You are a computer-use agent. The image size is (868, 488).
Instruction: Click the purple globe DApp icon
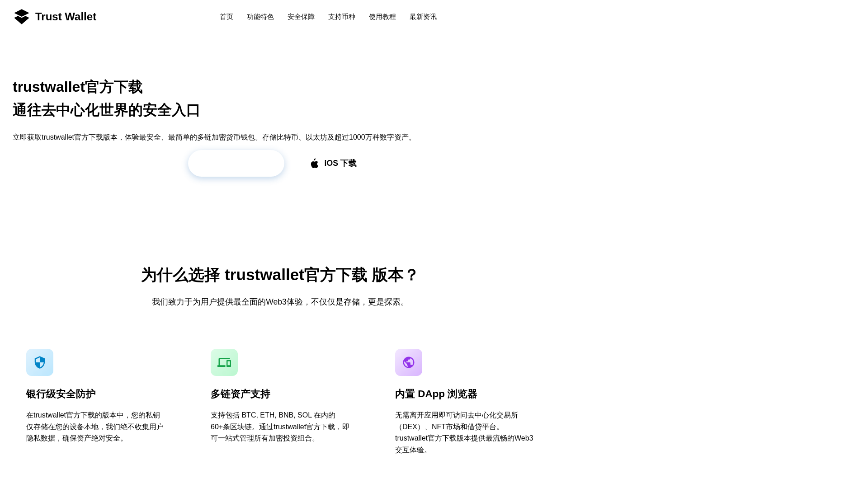[x=409, y=362]
